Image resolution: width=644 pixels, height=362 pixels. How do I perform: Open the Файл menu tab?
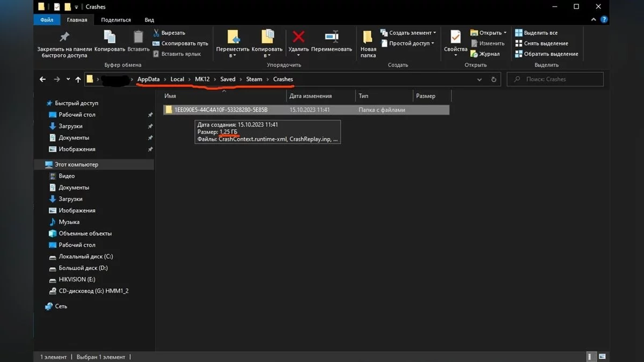coord(47,20)
